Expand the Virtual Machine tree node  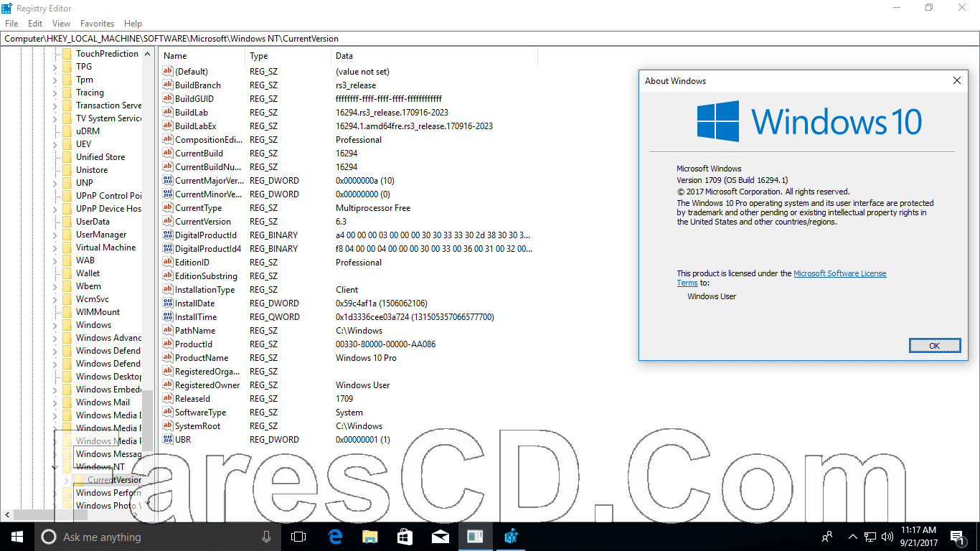pyautogui.click(x=55, y=248)
